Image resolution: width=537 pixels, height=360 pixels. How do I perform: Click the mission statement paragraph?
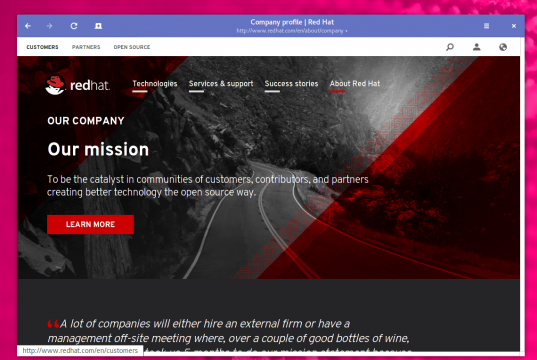(x=208, y=186)
